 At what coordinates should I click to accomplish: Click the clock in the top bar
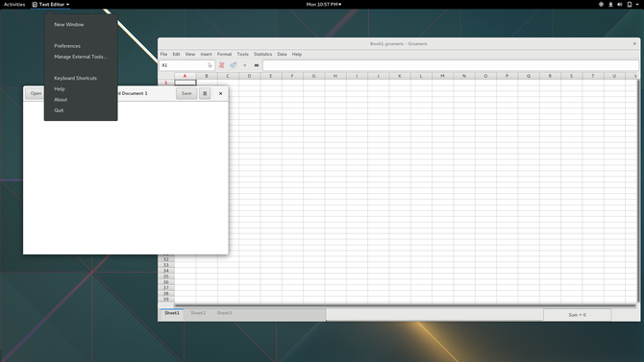(x=324, y=5)
